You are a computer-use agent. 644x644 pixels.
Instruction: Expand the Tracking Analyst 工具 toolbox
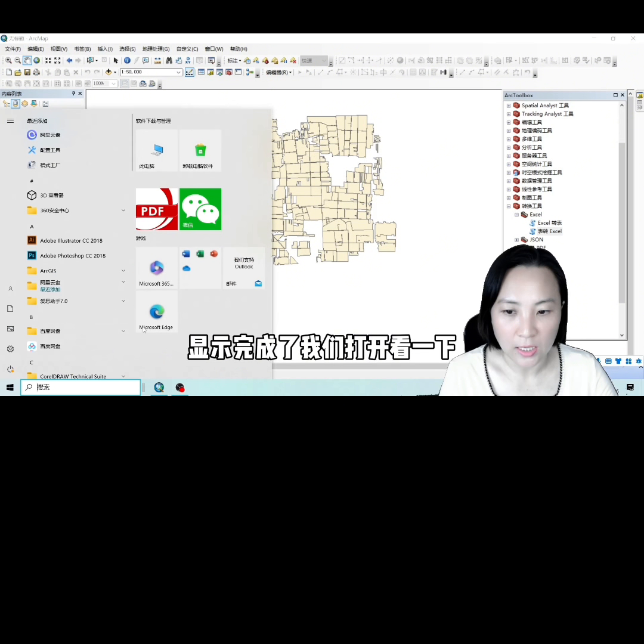pyautogui.click(x=509, y=114)
